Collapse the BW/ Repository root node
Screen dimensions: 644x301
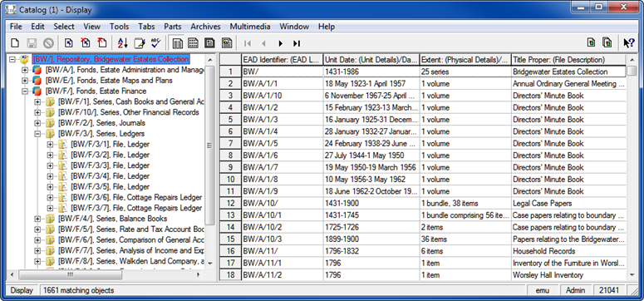click(12, 59)
